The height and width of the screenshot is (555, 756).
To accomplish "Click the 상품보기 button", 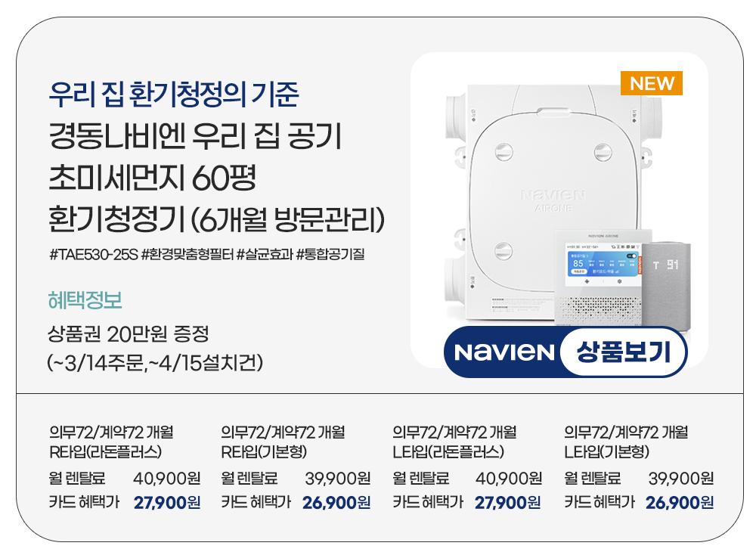I will [623, 352].
